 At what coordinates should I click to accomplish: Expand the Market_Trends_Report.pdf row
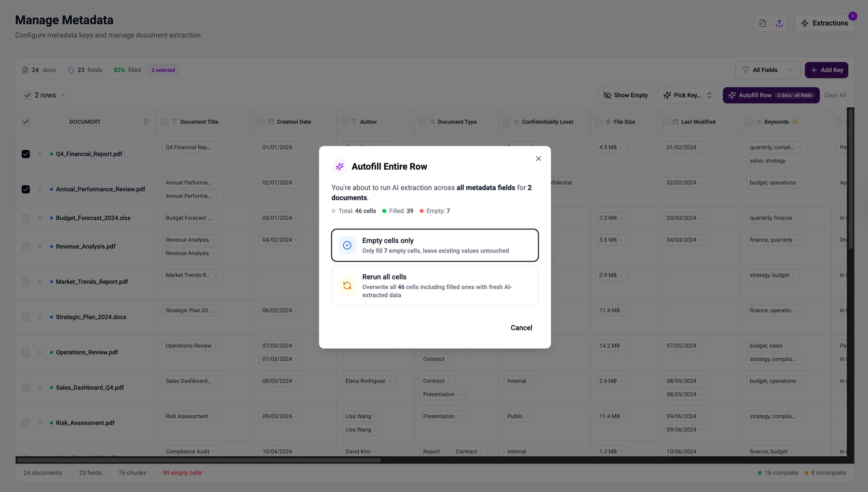40,282
